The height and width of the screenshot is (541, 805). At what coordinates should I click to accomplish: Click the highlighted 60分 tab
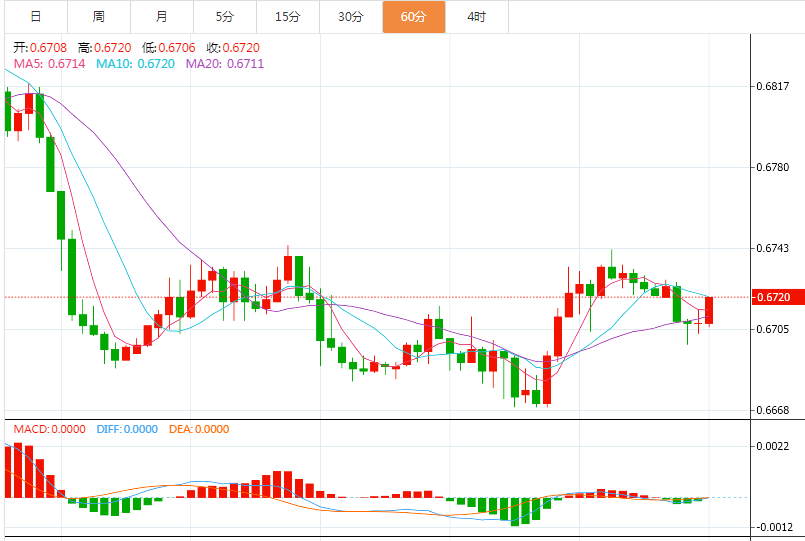pyautogui.click(x=414, y=17)
